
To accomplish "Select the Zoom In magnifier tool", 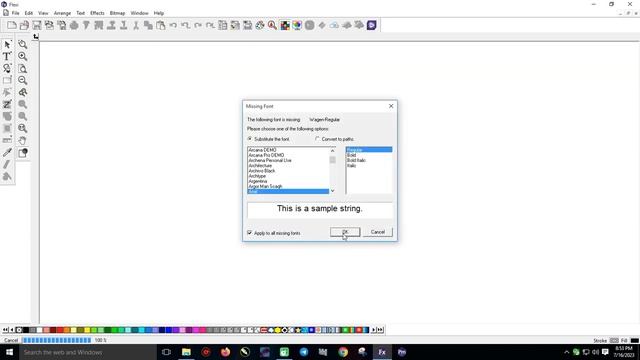I will [x=22, y=56].
